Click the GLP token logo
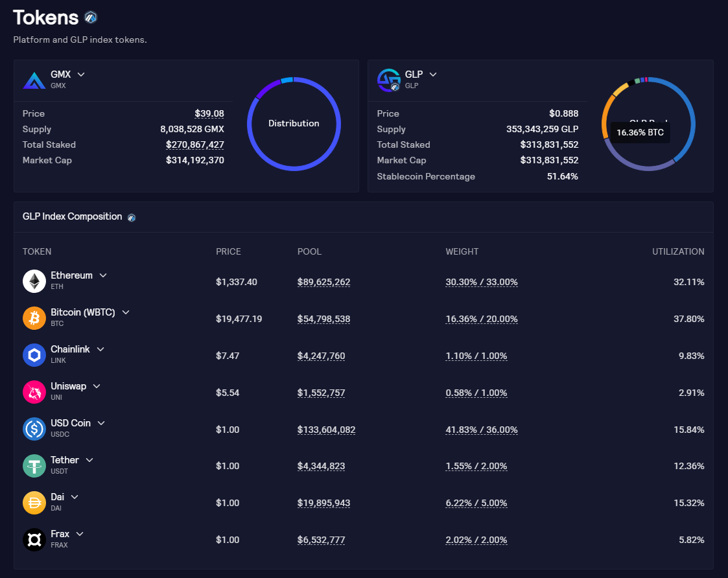Image resolution: width=728 pixels, height=578 pixels. 388,80
